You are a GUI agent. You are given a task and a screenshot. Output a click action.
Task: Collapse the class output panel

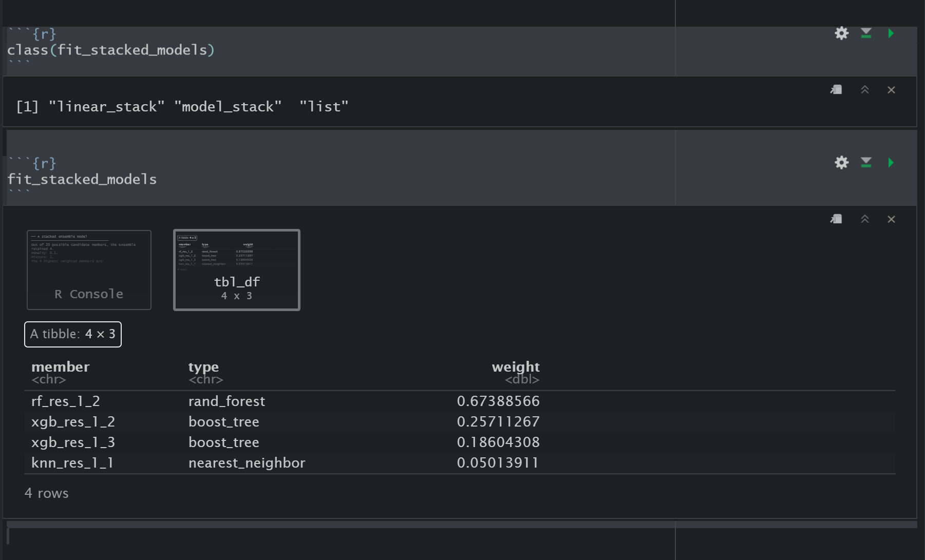point(865,89)
